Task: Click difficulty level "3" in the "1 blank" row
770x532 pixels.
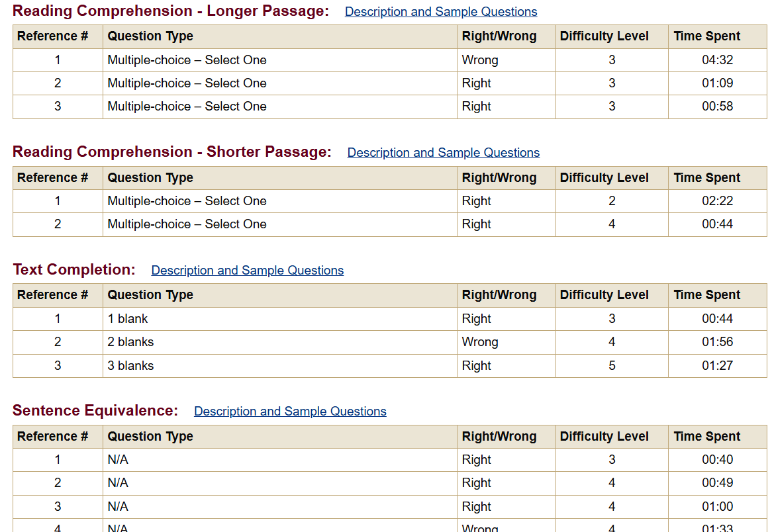Action: [x=612, y=318]
